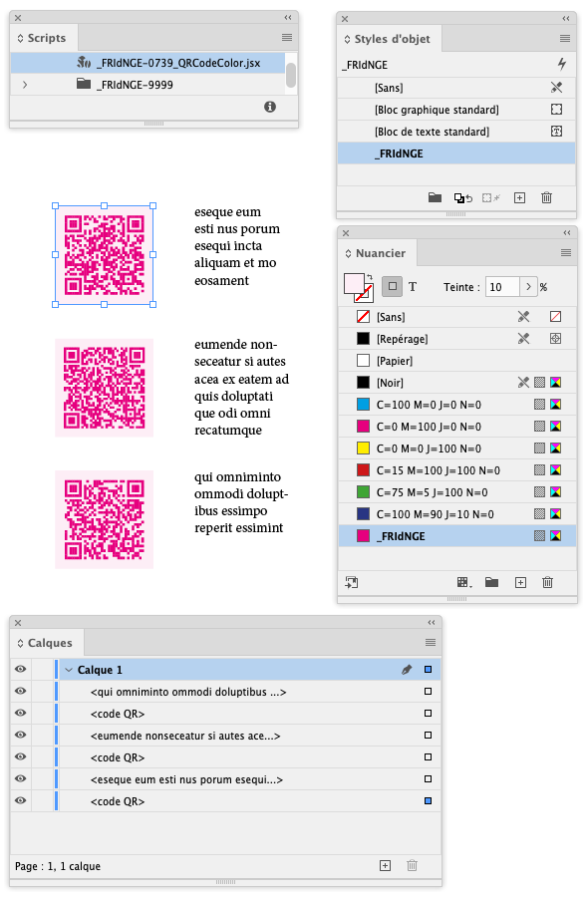Create new object style
Image resolution: width=588 pixels, height=898 pixels.
click(519, 197)
